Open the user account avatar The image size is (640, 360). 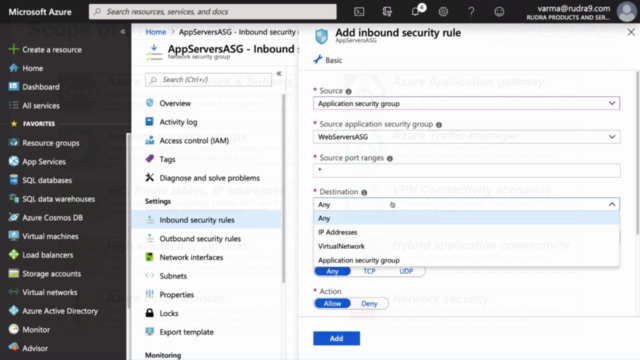point(627,11)
